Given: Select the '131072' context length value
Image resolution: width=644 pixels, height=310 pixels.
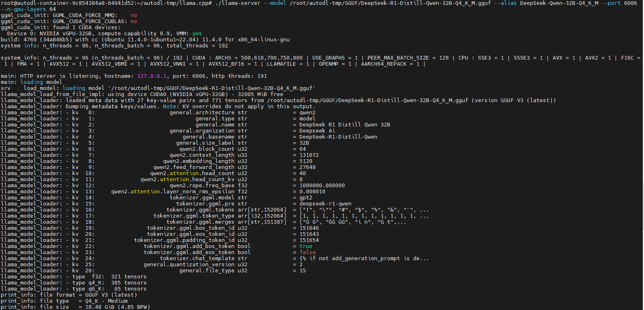Looking at the screenshot, I should [x=309, y=155].
